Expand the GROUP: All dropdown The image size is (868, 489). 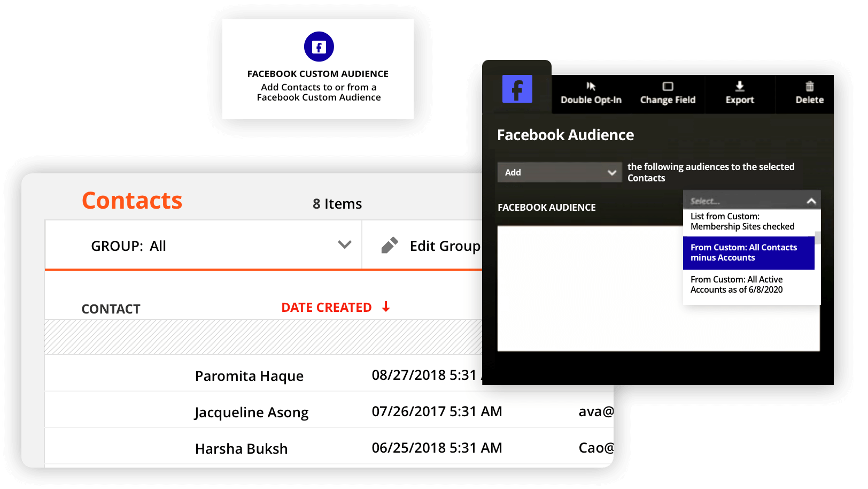tap(344, 244)
